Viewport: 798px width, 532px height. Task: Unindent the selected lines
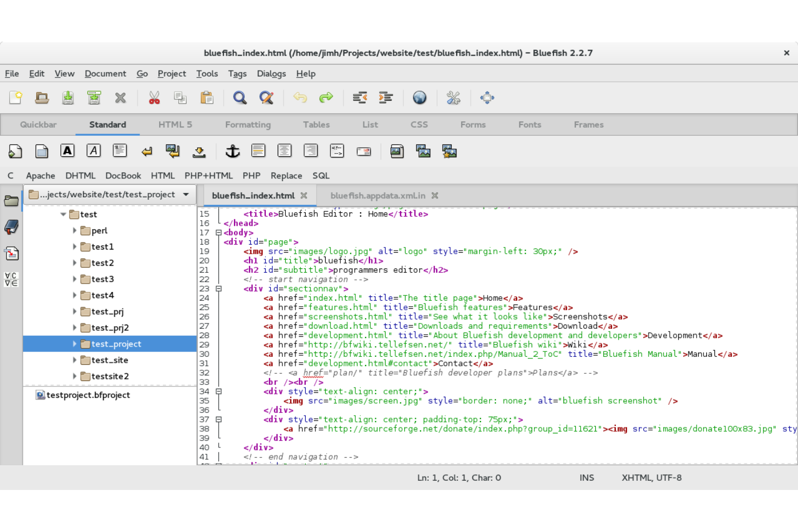pyautogui.click(x=360, y=98)
